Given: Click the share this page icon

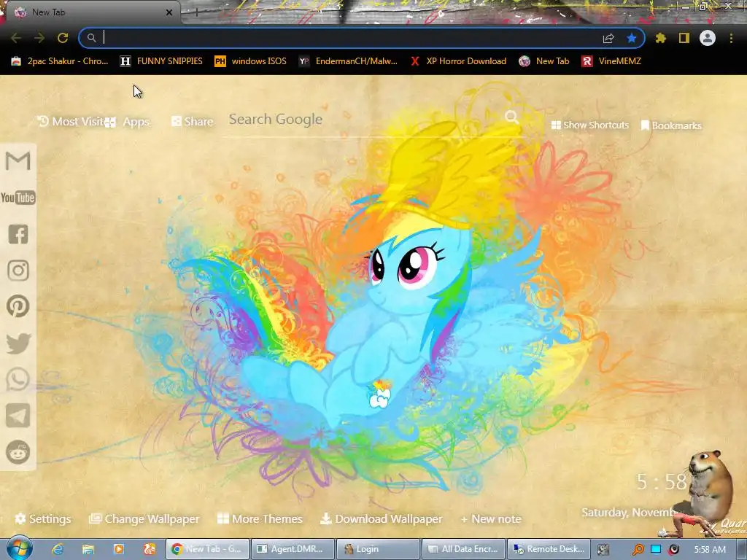Looking at the screenshot, I should (x=608, y=39).
